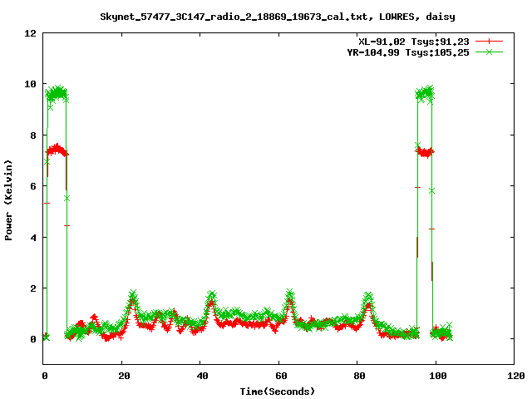Screen dimensions: 532x399
Task: Click the y-axis tick label 8
Action: click(x=33, y=135)
